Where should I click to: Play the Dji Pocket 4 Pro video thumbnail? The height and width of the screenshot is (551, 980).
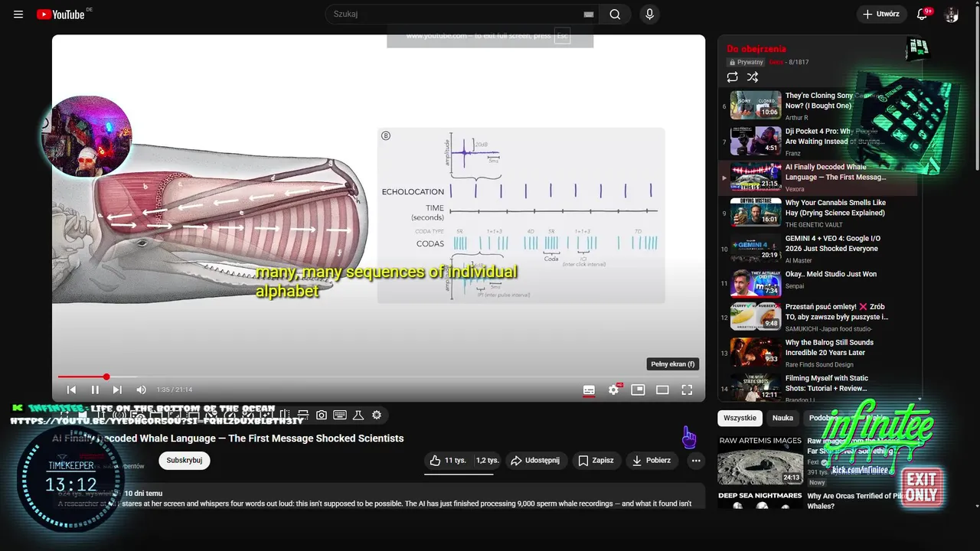(x=756, y=141)
